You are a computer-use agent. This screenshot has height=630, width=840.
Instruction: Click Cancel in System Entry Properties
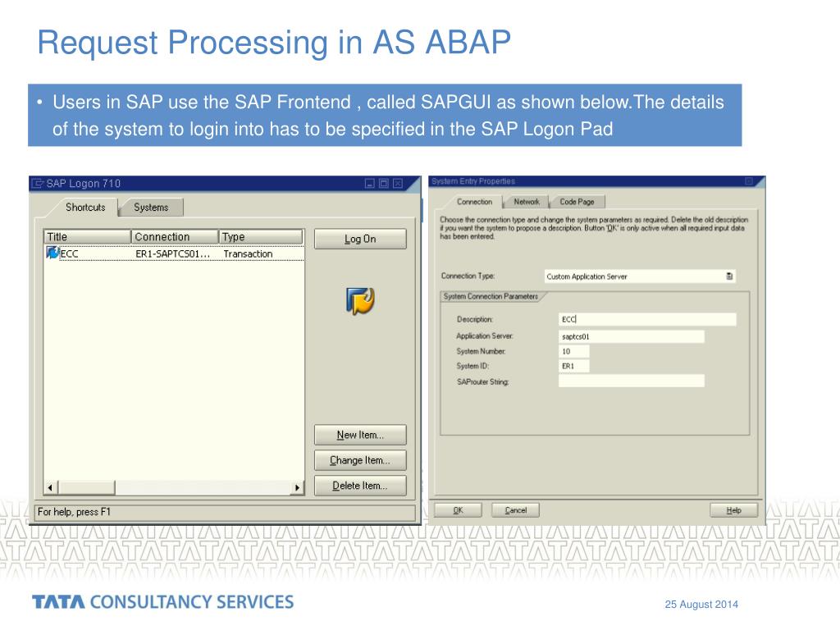click(x=515, y=510)
